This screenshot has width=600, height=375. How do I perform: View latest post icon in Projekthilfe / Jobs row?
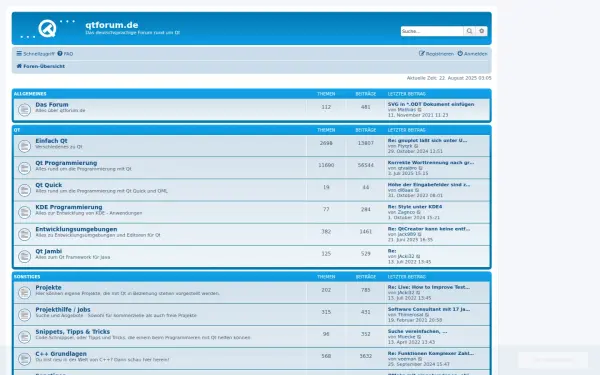point(427,315)
